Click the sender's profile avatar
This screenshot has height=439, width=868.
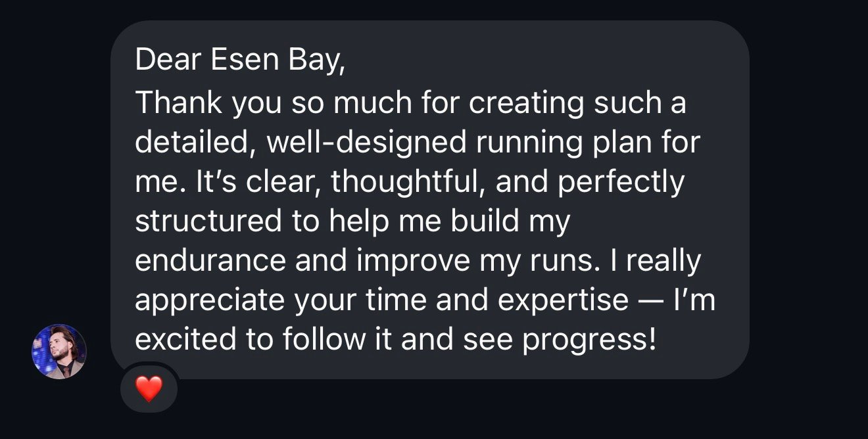59,352
